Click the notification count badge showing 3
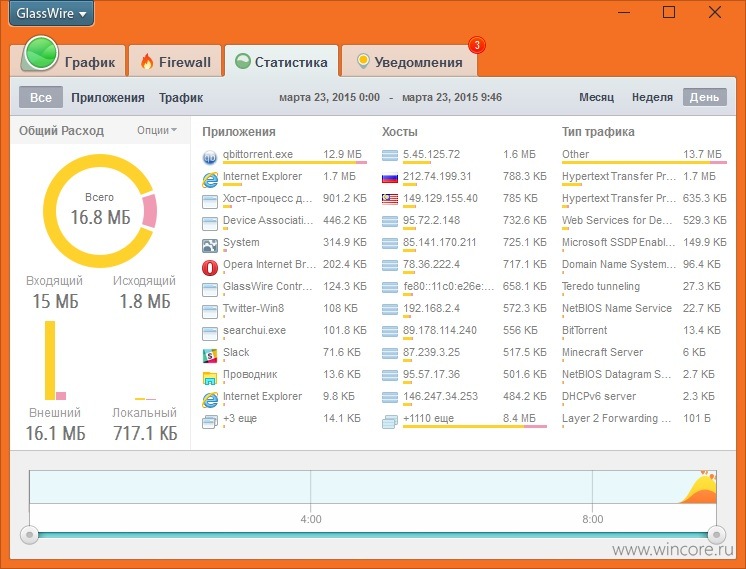The width and height of the screenshot is (746, 569). coord(477,46)
